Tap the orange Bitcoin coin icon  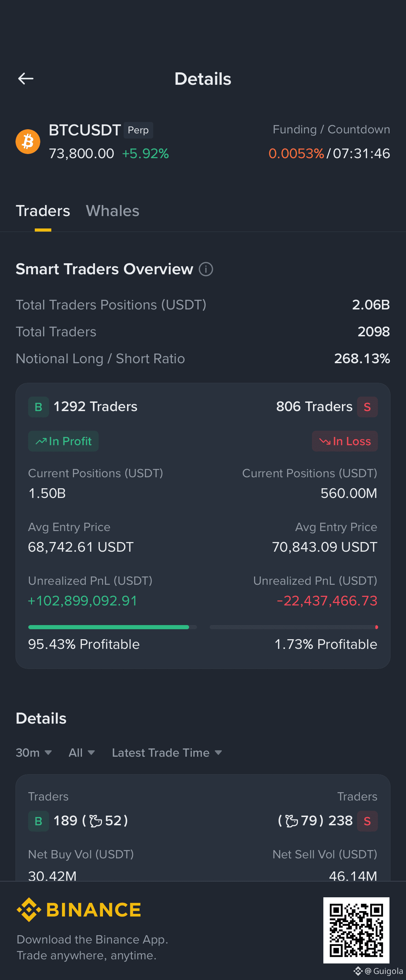click(28, 142)
